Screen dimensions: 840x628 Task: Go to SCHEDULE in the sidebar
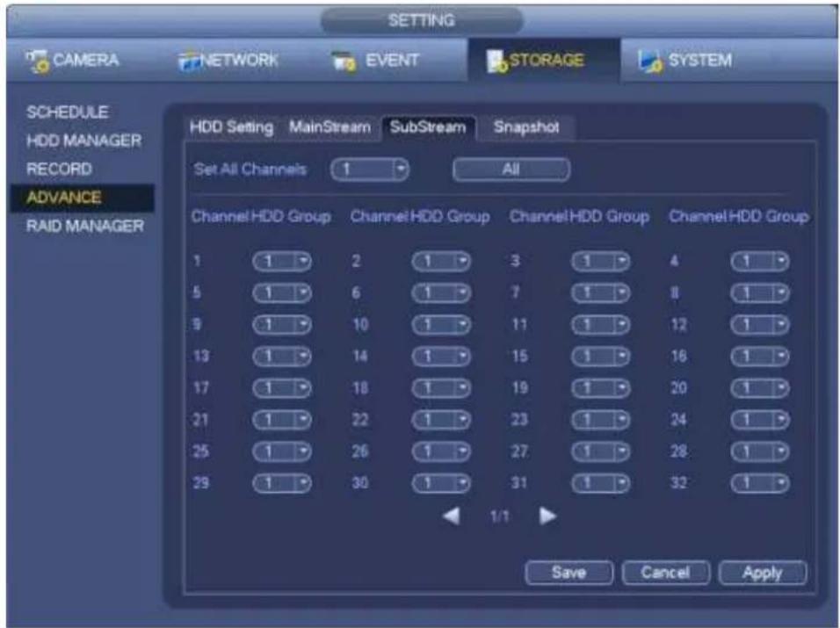(68, 112)
